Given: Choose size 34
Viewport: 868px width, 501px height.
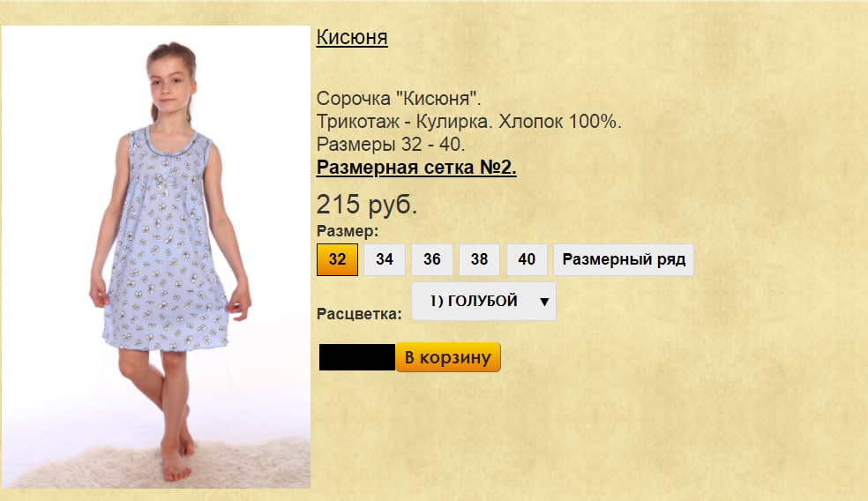Looking at the screenshot, I should (x=385, y=259).
